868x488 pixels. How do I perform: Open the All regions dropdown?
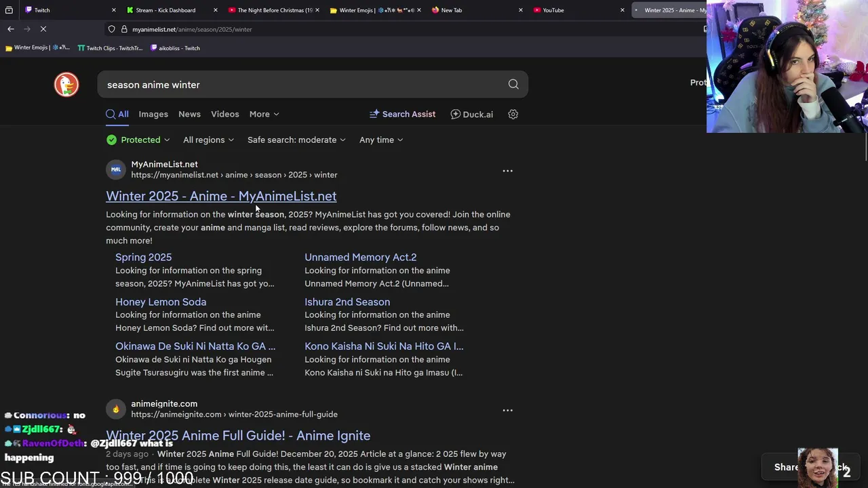(209, 140)
